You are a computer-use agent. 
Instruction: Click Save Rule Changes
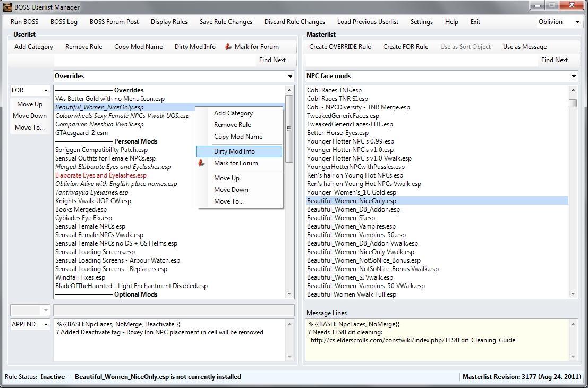pos(226,22)
